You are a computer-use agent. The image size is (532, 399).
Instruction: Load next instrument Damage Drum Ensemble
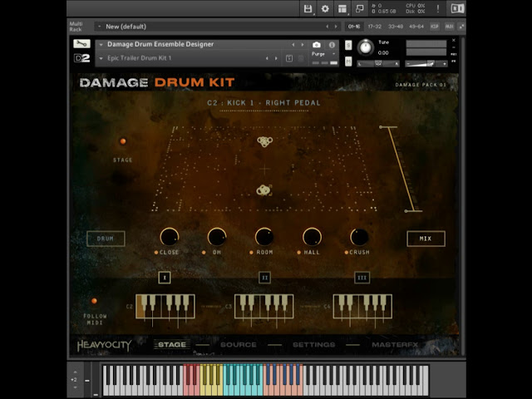pyautogui.click(x=303, y=44)
